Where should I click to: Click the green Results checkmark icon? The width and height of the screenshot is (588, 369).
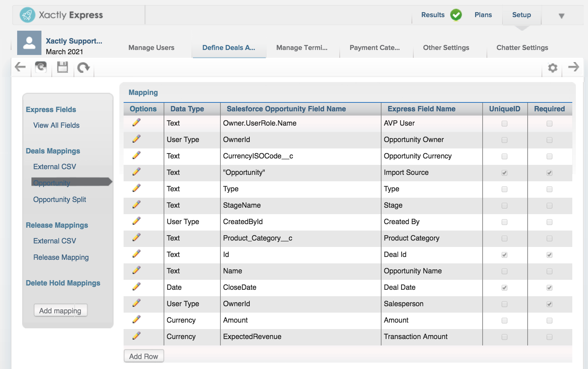(456, 15)
